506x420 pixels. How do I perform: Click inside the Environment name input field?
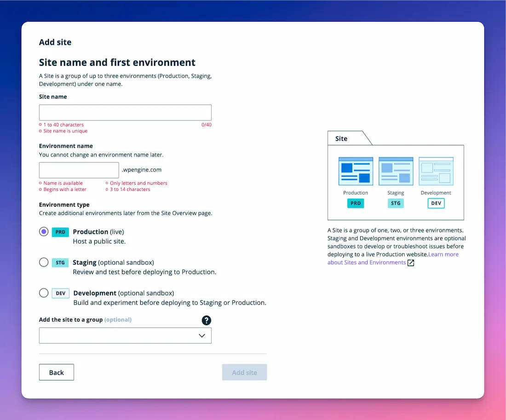[x=79, y=170]
